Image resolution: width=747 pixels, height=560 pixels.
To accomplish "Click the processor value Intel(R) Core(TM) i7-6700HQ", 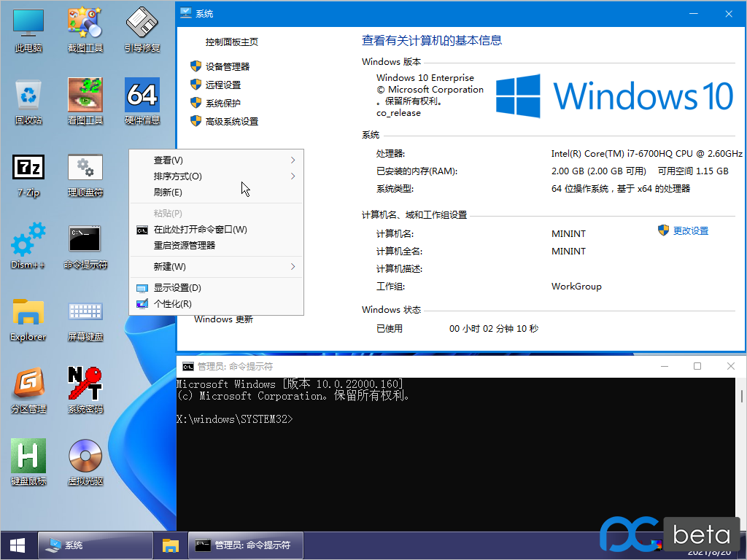I will [646, 154].
